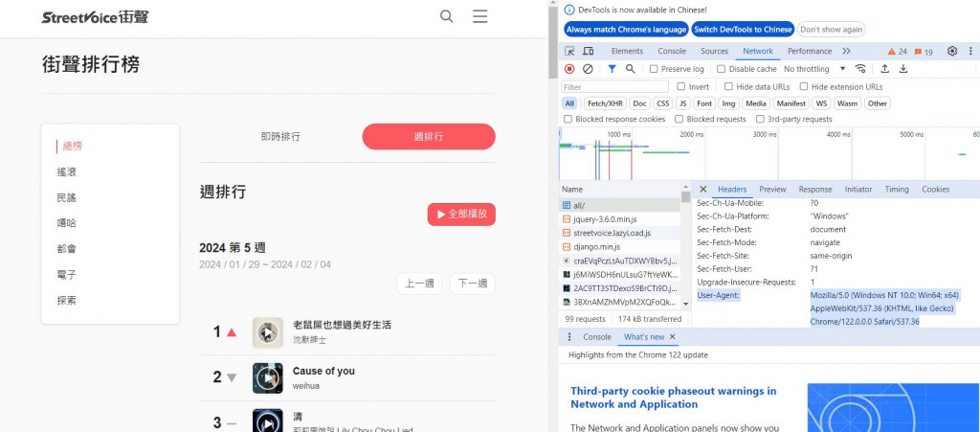Image resolution: width=980 pixels, height=432 pixels.
Task: Open network conditions Wi-Fi icon
Action: (x=860, y=69)
